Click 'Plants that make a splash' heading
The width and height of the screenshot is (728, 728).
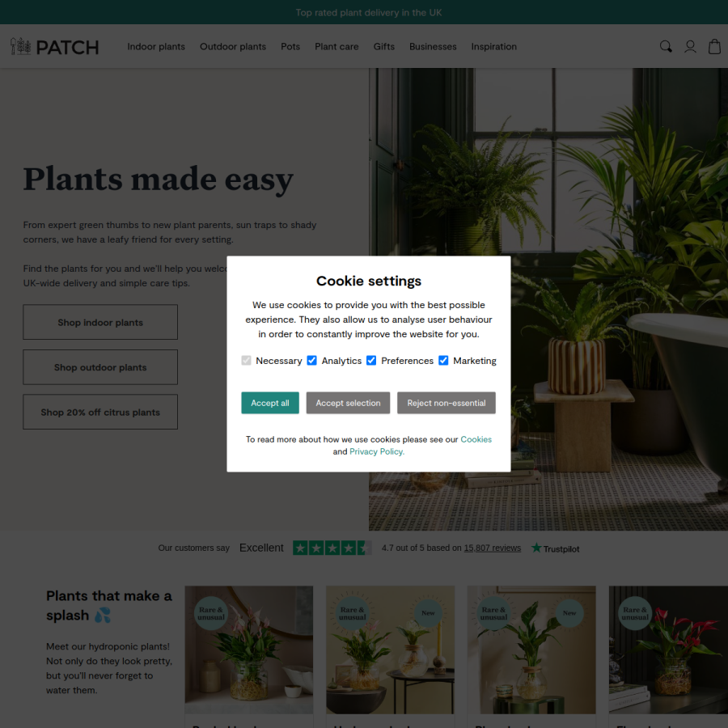109,605
